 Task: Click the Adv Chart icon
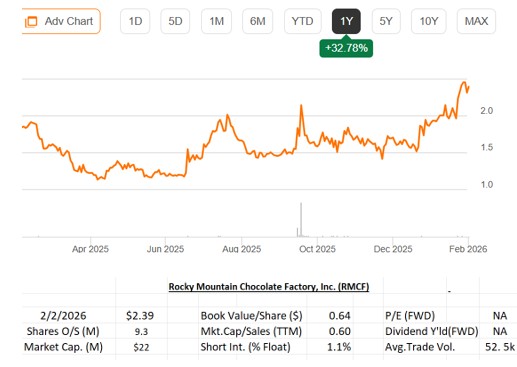click(x=31, y=22)
